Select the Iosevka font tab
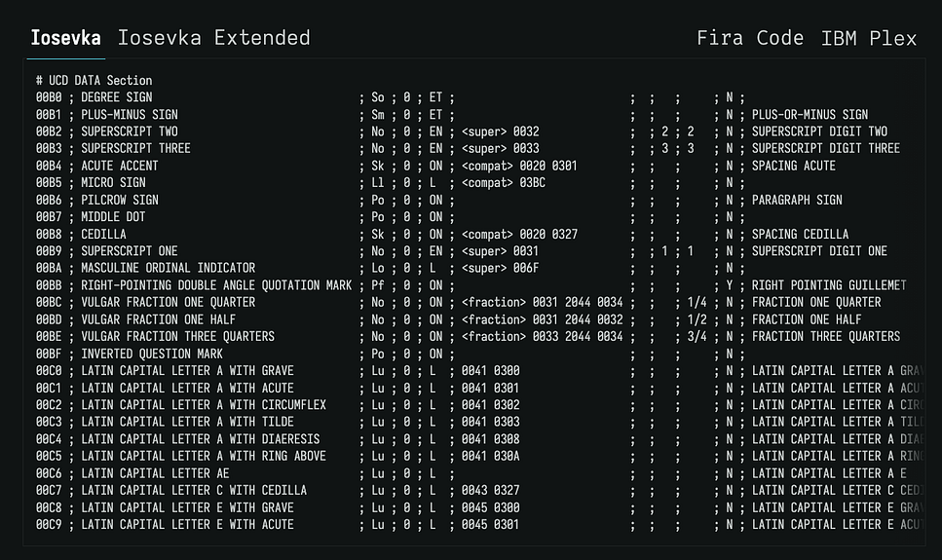This screenshot has height=560, width=942. [65, 38]
